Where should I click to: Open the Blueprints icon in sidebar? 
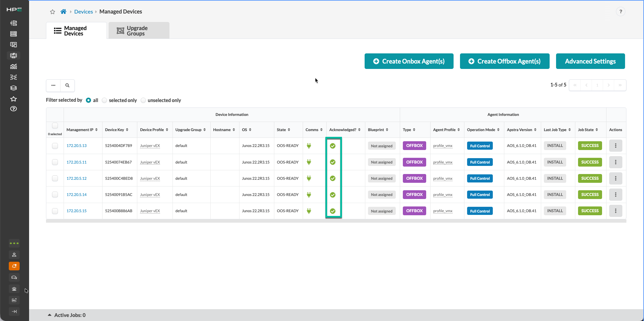[14, 23]
